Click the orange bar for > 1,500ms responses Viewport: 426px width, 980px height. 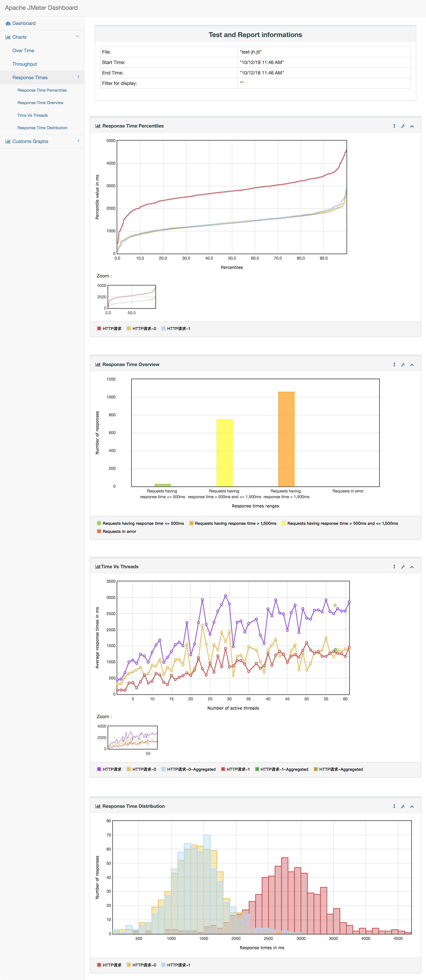(x=286, y=439)
